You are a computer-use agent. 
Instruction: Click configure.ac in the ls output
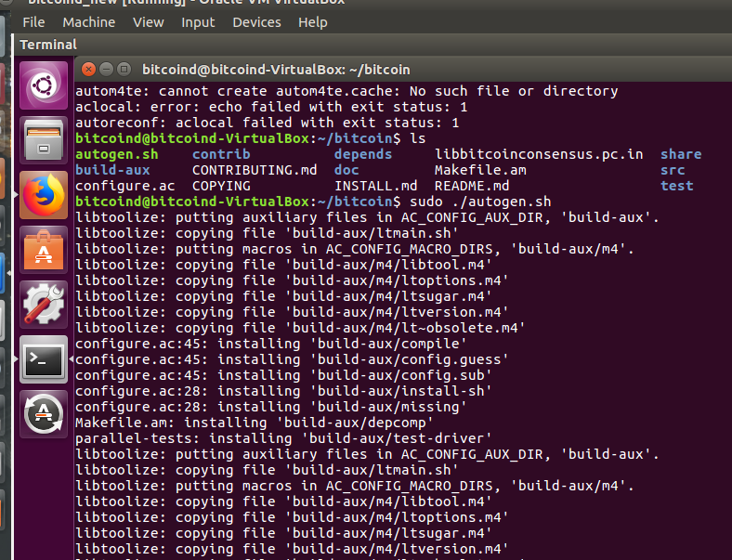point(125,186)
